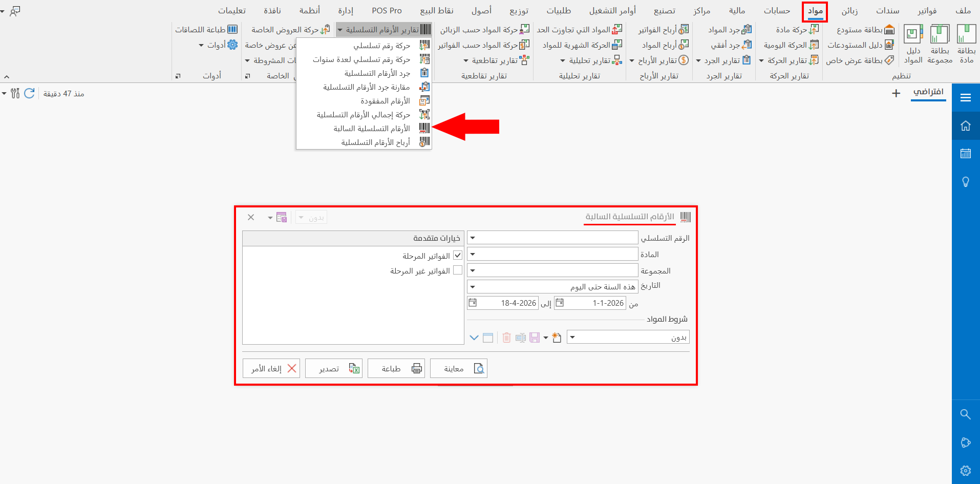
Task: Click the save condition floppy icon
Action: (535, 338)
